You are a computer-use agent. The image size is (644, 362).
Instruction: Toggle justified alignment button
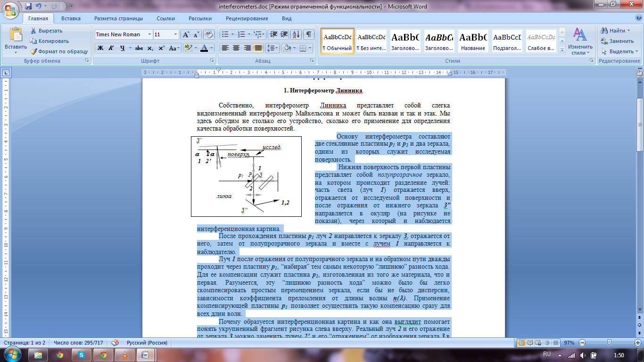pyautogui.click(x=258, y=48)
